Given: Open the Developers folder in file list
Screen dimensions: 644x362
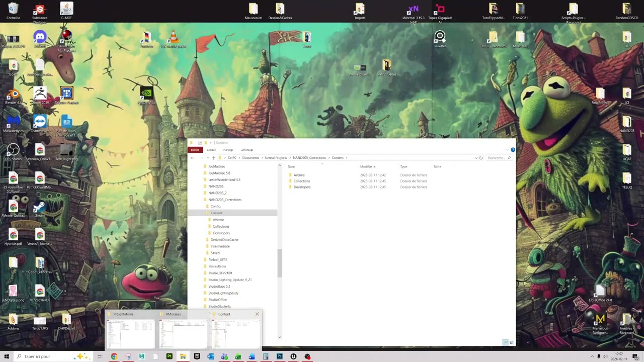Looking at the screenshot, I should pyautogui.click(x=302, y=187).
